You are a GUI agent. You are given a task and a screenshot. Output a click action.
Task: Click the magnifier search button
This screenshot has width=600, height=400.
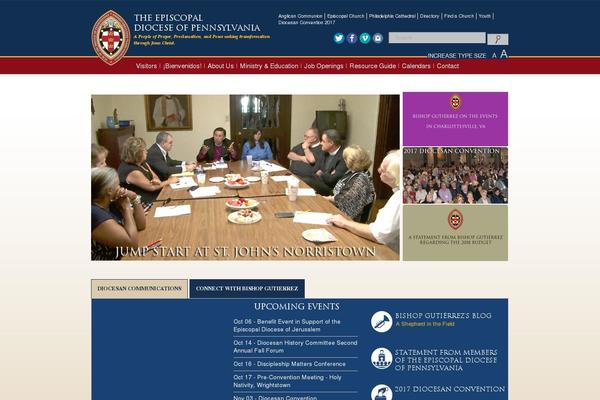click(497, 39)
